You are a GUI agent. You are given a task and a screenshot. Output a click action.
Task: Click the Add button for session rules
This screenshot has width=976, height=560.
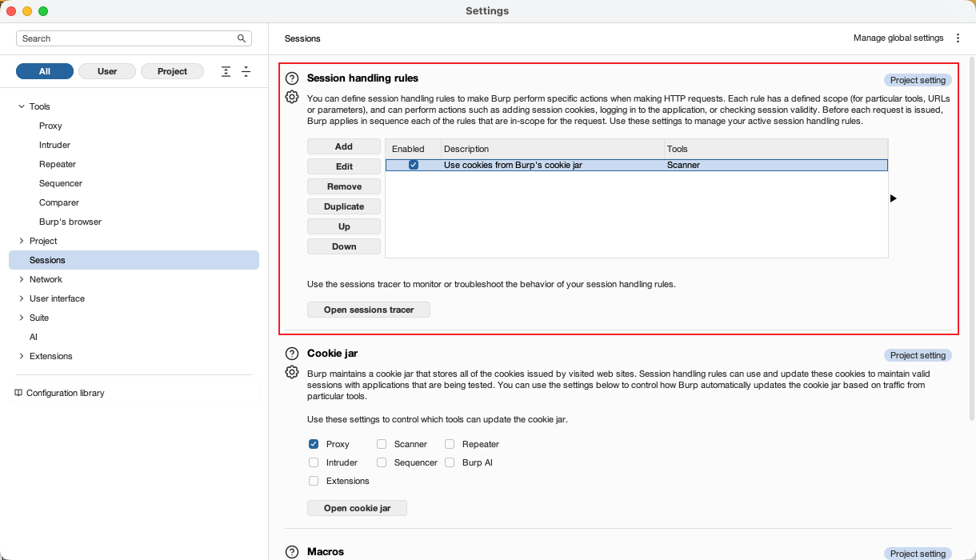(x=344, y=146)
